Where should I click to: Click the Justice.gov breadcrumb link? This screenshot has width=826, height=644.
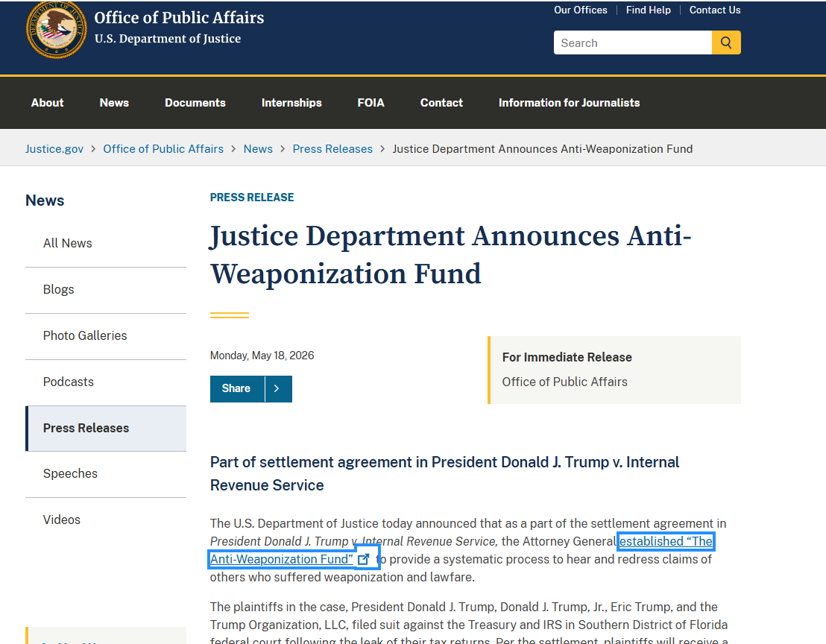(x=54, y=149)
